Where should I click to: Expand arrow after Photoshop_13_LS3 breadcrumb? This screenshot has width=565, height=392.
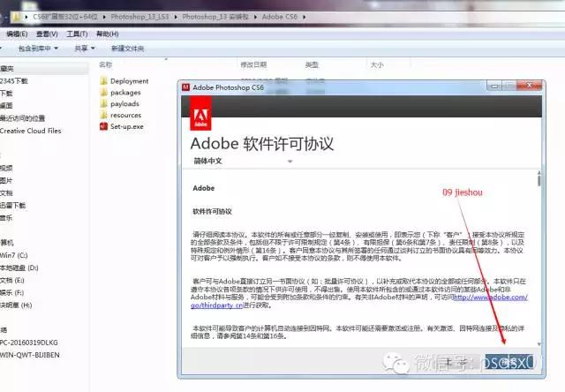click(176, 17)
